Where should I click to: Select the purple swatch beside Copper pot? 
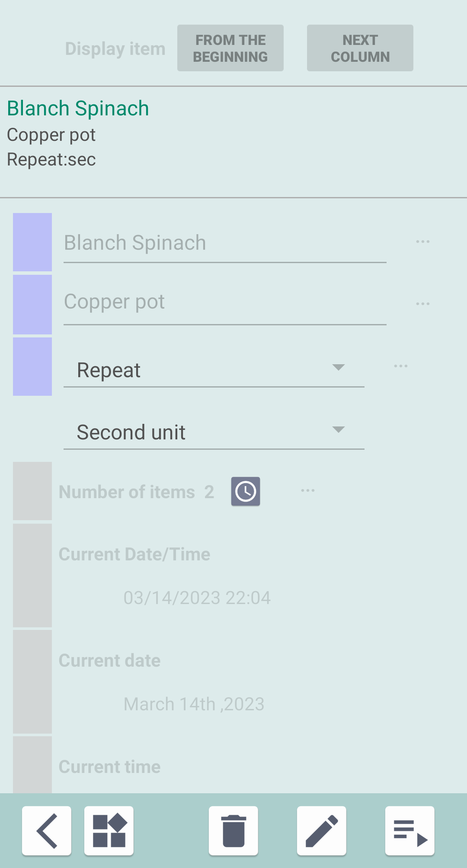pos(32,305)
